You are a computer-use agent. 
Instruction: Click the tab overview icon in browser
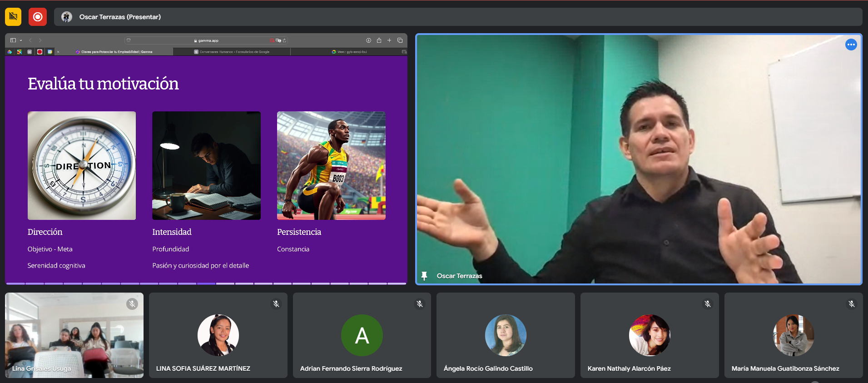point(400,40)
